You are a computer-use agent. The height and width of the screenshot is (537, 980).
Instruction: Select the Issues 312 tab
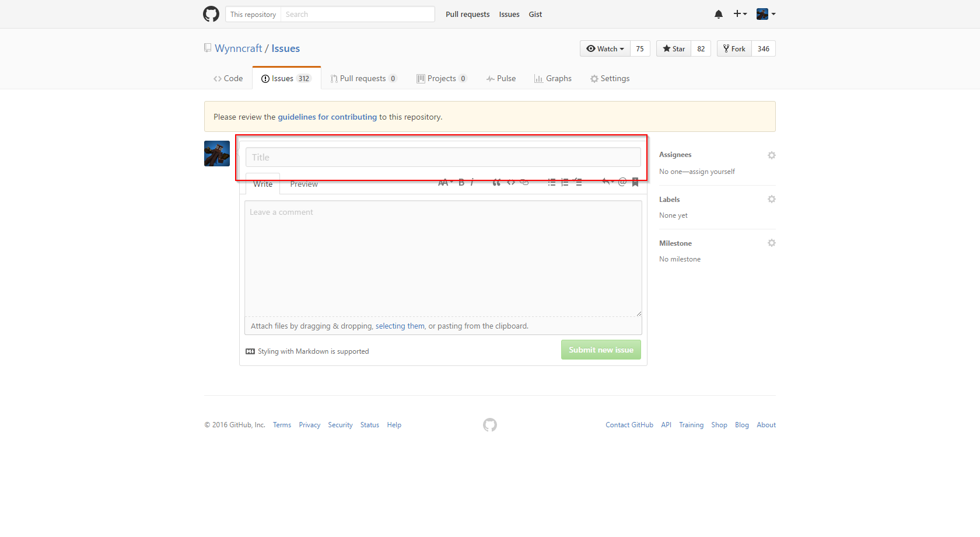(286, 78)
